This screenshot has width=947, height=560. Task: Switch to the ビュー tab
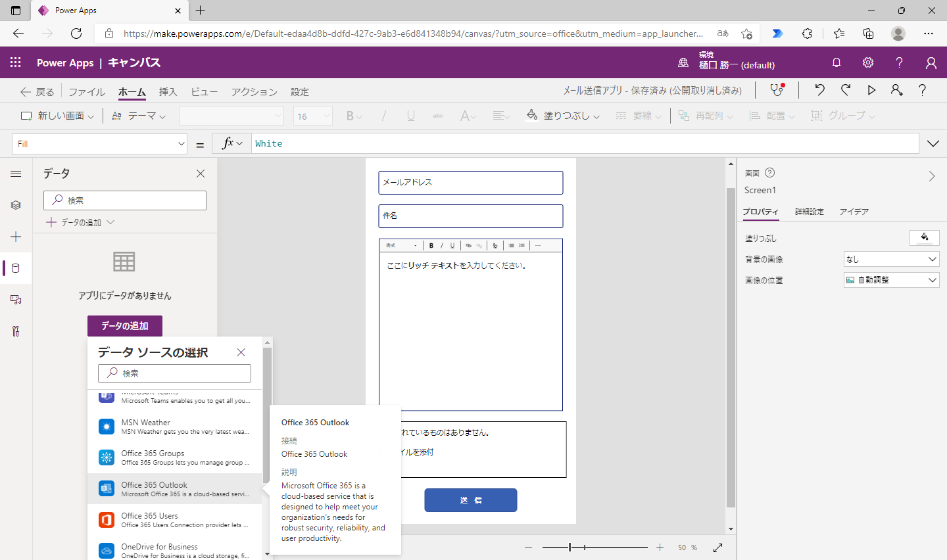(x=204, y=92)
